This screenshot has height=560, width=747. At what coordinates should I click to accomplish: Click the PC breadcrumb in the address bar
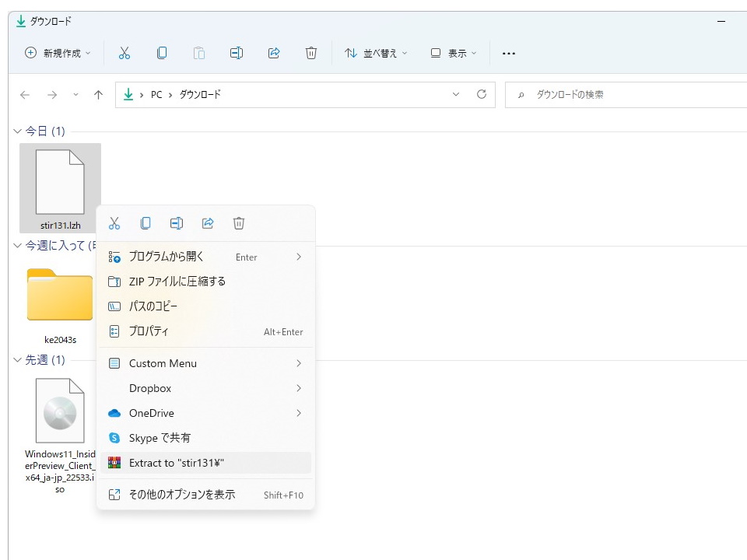156,95
